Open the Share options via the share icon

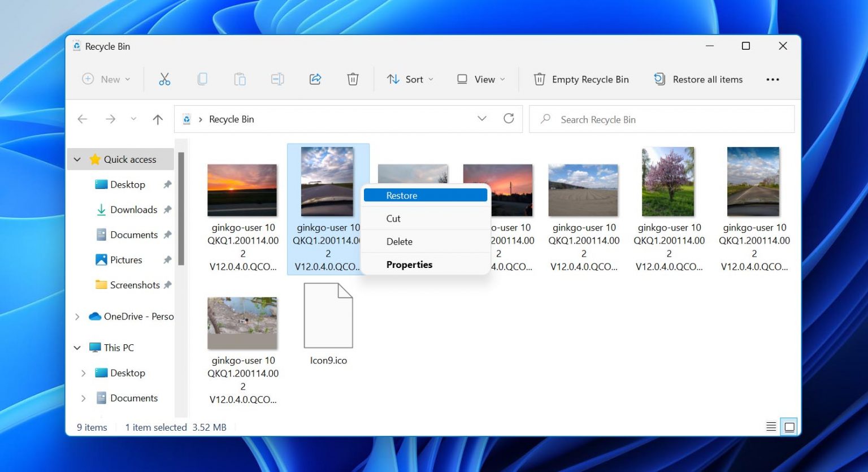(x=315, y=79)
